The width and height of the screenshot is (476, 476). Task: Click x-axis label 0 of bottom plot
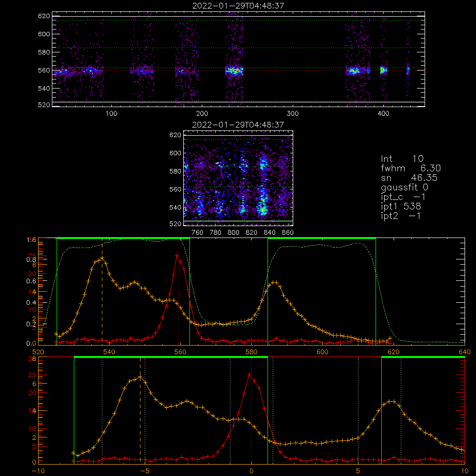[x=251, y=471]
